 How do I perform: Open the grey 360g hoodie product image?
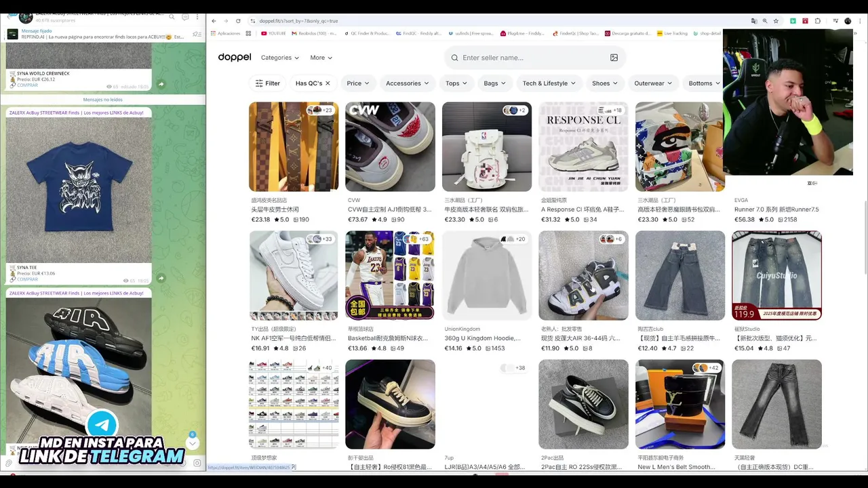tap(487, 275)
